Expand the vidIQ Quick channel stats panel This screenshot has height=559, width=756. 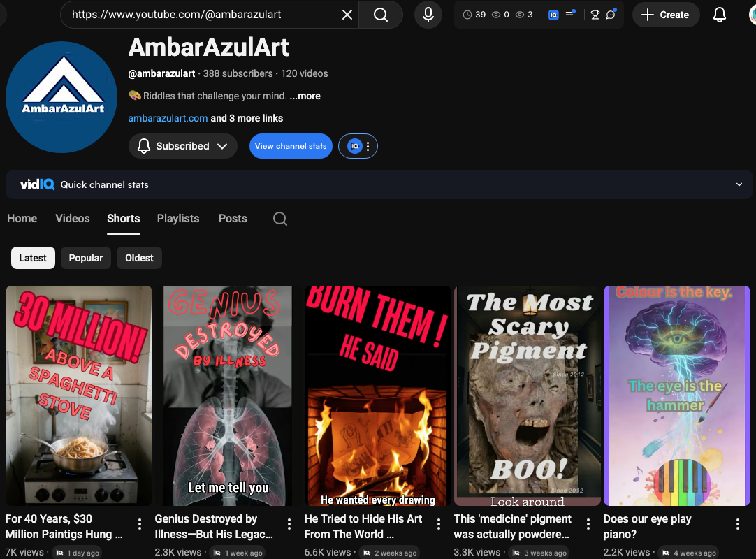tap(739, 184)
